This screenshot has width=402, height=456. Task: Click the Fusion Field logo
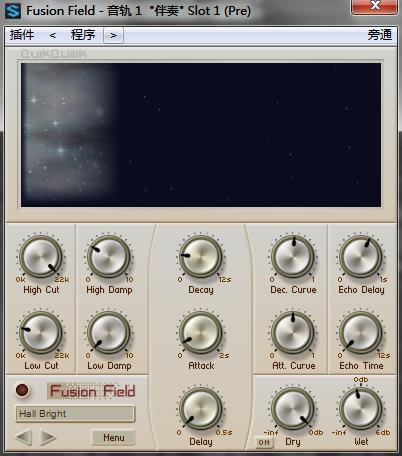pyautogui.click(x=92, y=391)
